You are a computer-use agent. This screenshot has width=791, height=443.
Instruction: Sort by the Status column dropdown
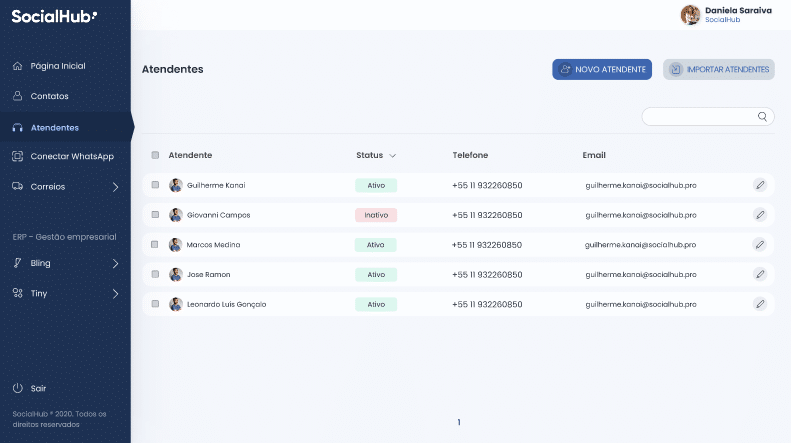click(392, 156)
